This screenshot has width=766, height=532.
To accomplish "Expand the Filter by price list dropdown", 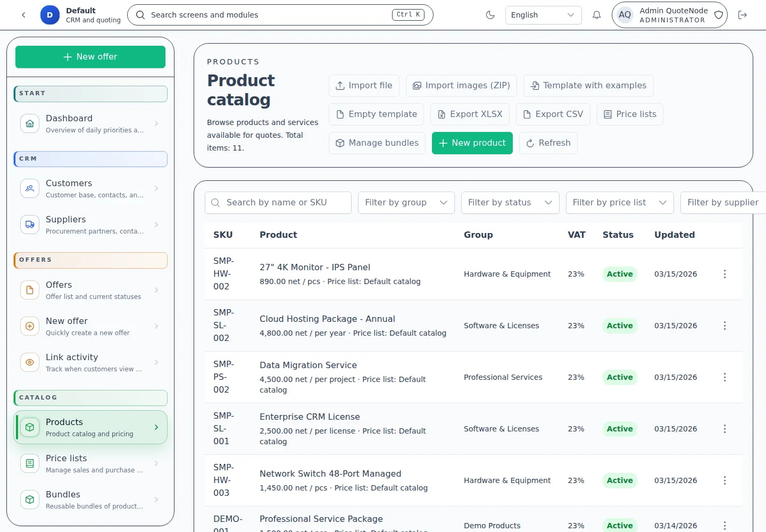I will pos(619,203).
